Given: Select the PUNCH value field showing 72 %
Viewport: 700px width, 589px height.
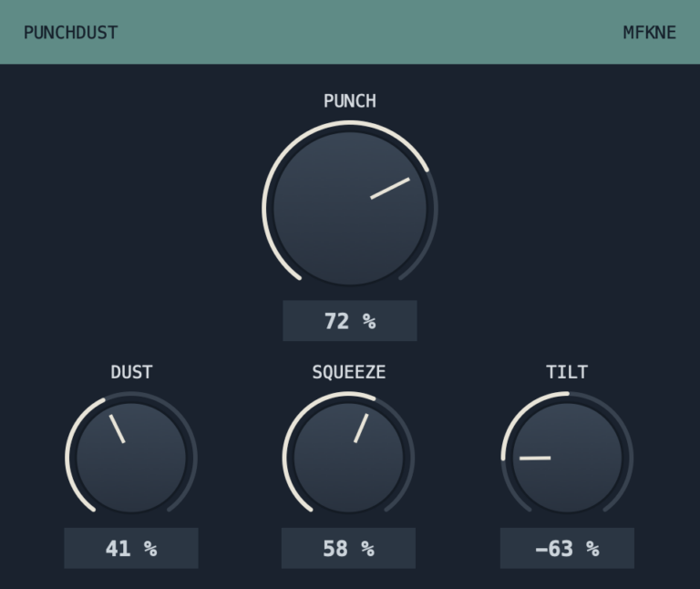Looking at the screenshot, I should click(x=350, y=321).
